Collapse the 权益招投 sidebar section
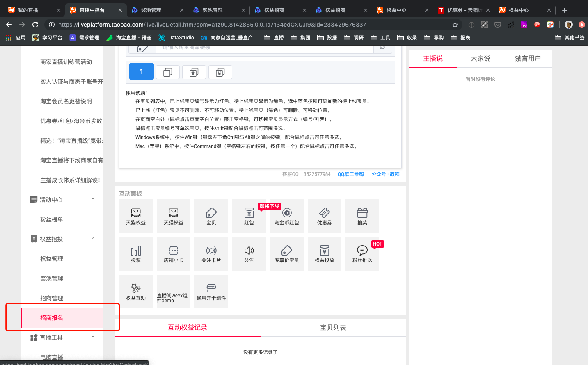 93,239
